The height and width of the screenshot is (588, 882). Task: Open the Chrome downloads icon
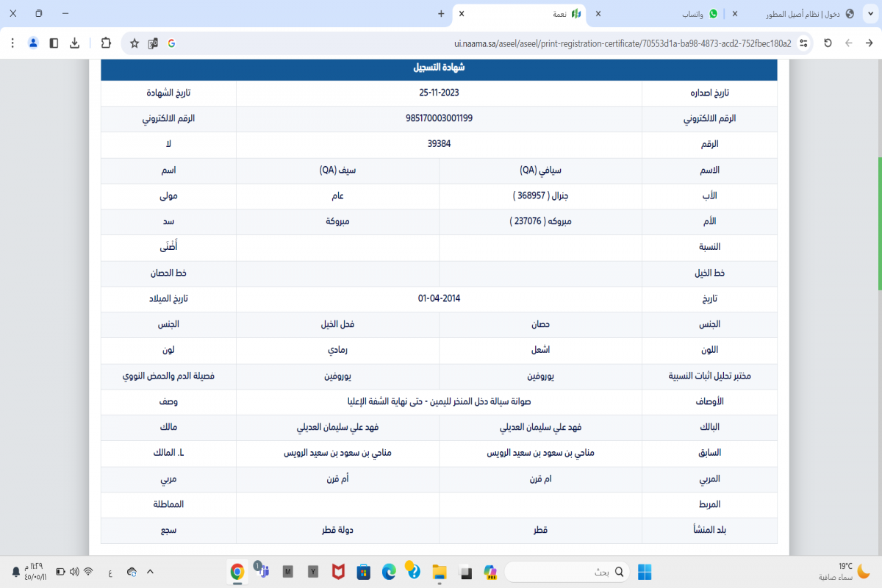[x=74, y=43]
